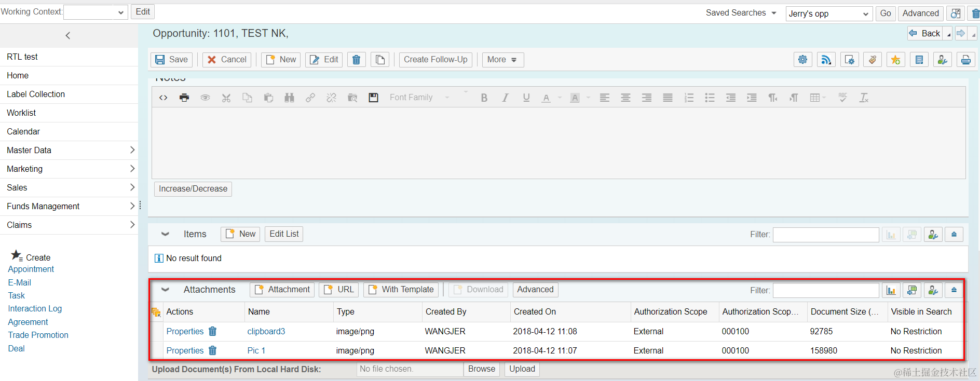The image size is (980, 381).
Task: Insert a numbered list
Action: pos(689,98)
